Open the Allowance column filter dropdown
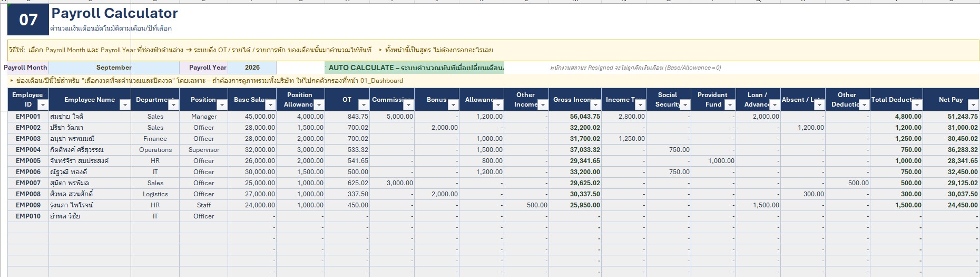 click(498, 105)
